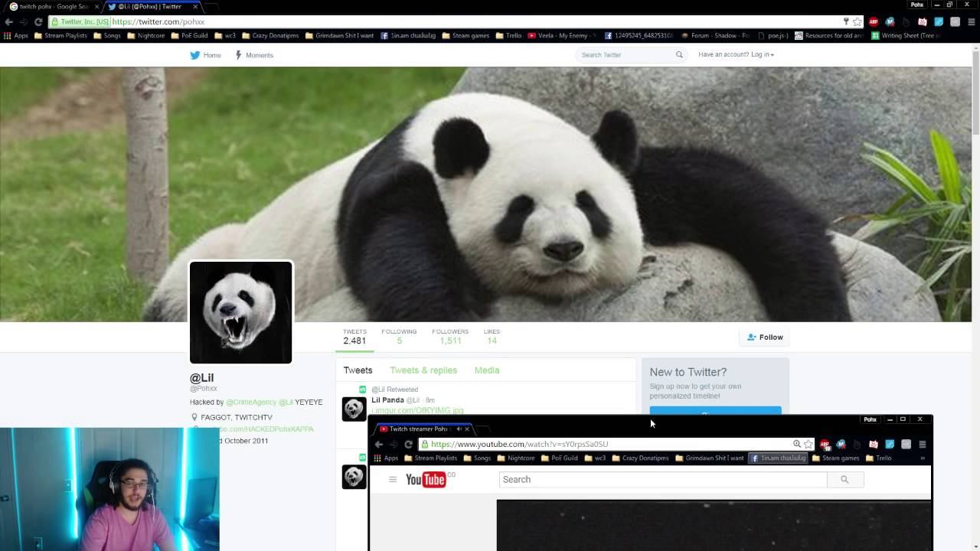
Task: Mute the YouTube tab using its speaker icon
Action: 459,429
